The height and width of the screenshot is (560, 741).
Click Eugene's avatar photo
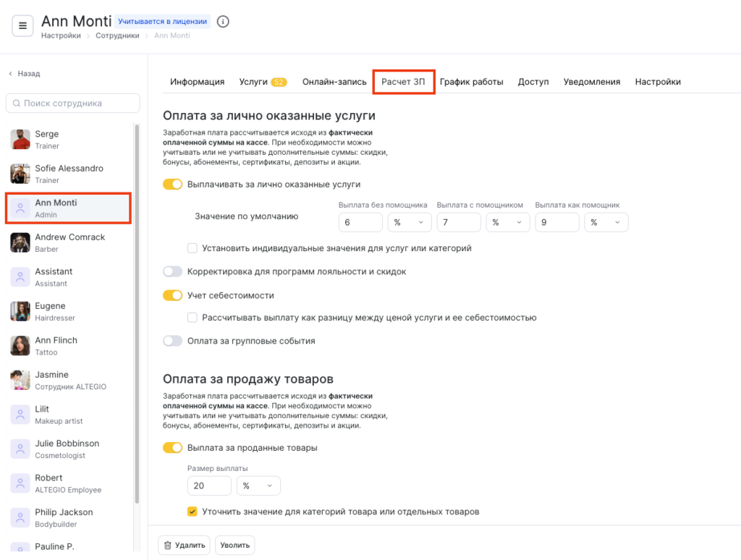tap(20, 311)
